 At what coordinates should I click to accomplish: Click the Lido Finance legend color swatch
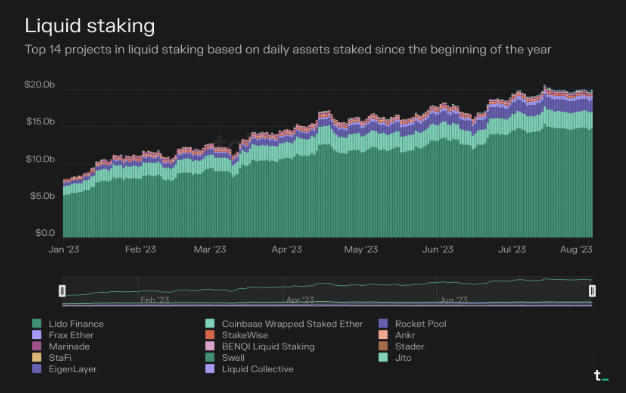pyautogui.click(x=36, y=324)
